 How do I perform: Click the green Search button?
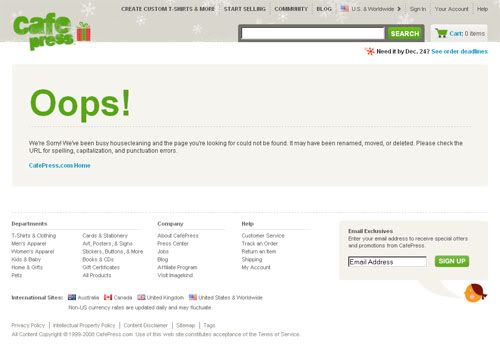tap(405, 33)
